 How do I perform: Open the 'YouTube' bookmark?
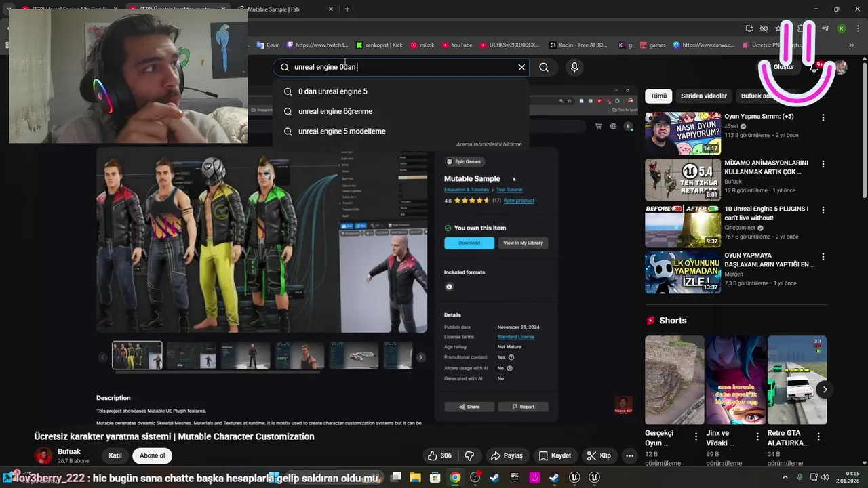tap(456, 45)
